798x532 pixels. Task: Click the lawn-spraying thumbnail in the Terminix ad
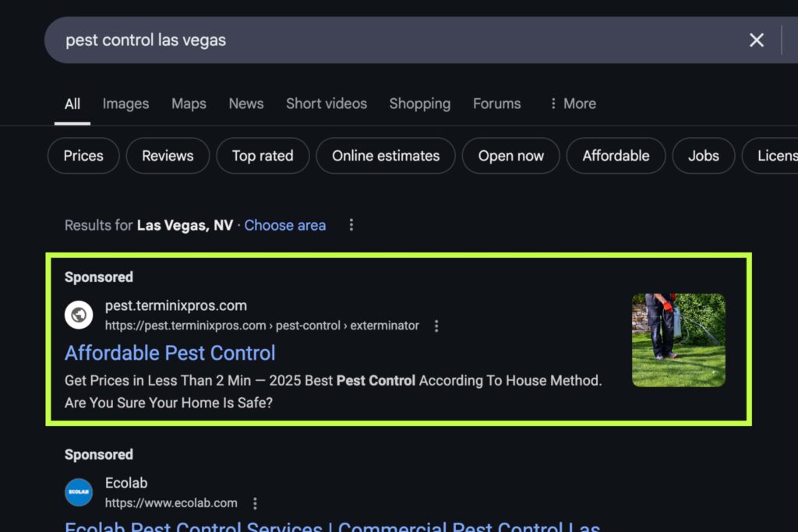click(678, 340)
